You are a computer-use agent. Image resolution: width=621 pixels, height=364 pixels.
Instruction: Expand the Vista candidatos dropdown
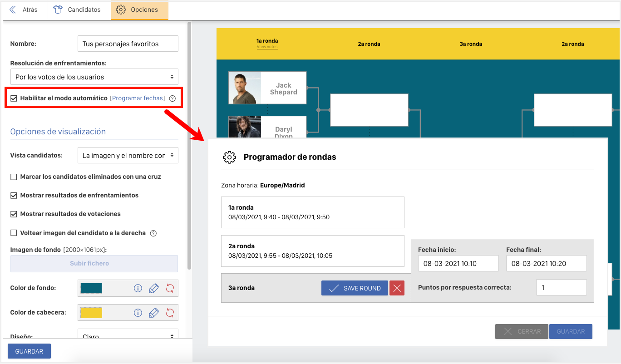tap(128, 155)
